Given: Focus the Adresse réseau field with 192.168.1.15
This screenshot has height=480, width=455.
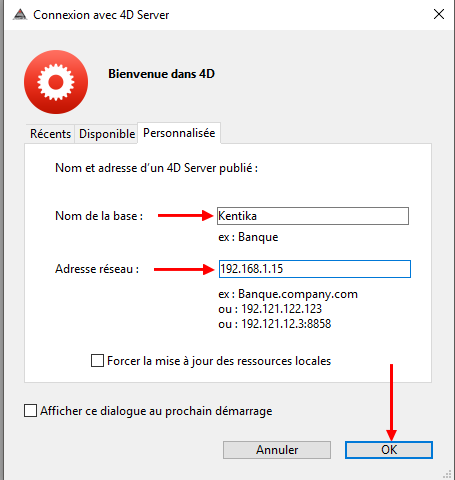Looking at the screenshot, I should pyautogui.click(x=315, y=269).
